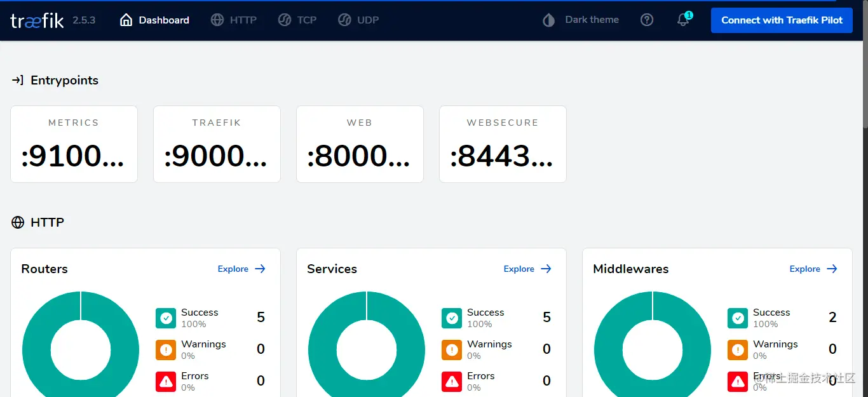Click Services Errors icon
The image size is (868, 397).
(x=452, y=382)
